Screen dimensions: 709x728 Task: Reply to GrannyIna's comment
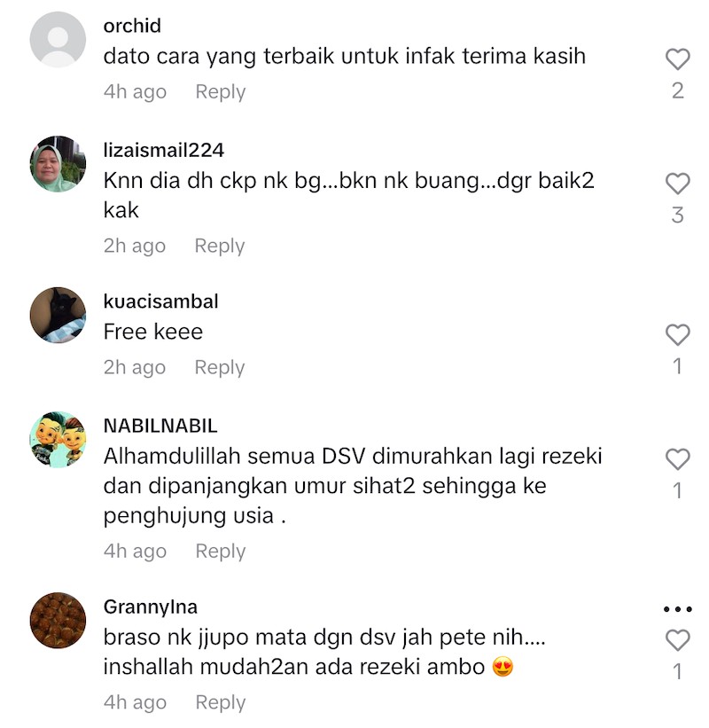pos(221,703)
